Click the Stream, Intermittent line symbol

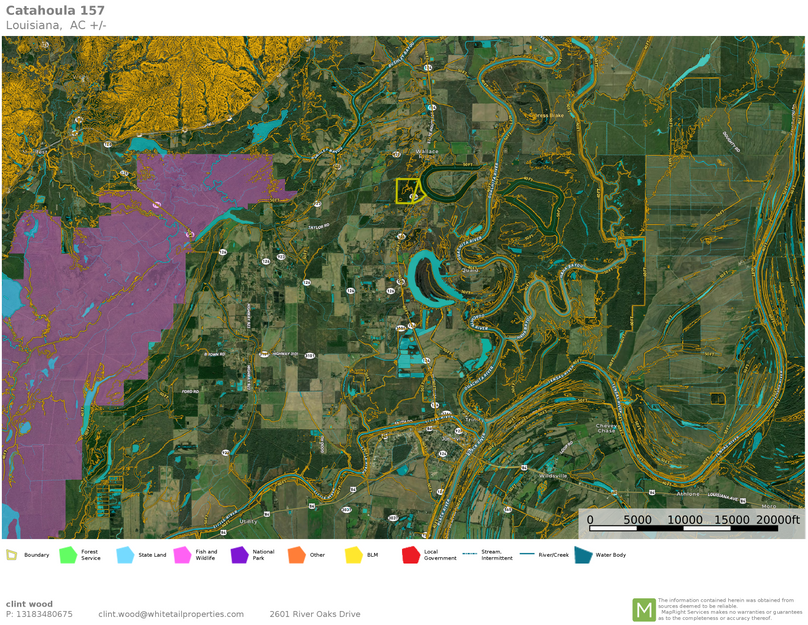click(x=469, y=554)
